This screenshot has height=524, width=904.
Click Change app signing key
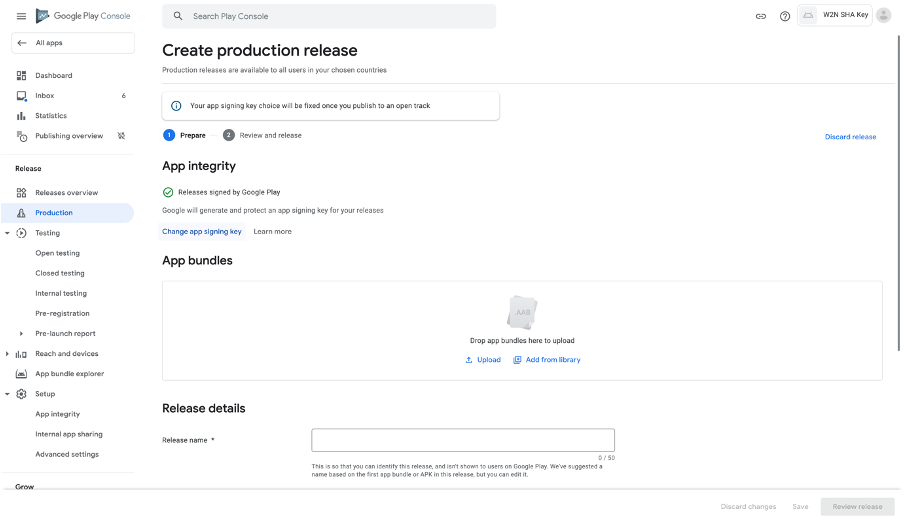pos(202,231)
